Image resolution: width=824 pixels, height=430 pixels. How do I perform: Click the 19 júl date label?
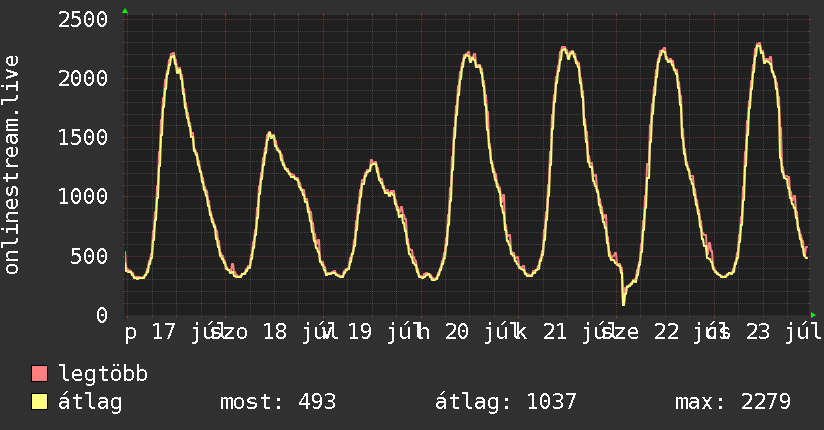tap(380, 332)
